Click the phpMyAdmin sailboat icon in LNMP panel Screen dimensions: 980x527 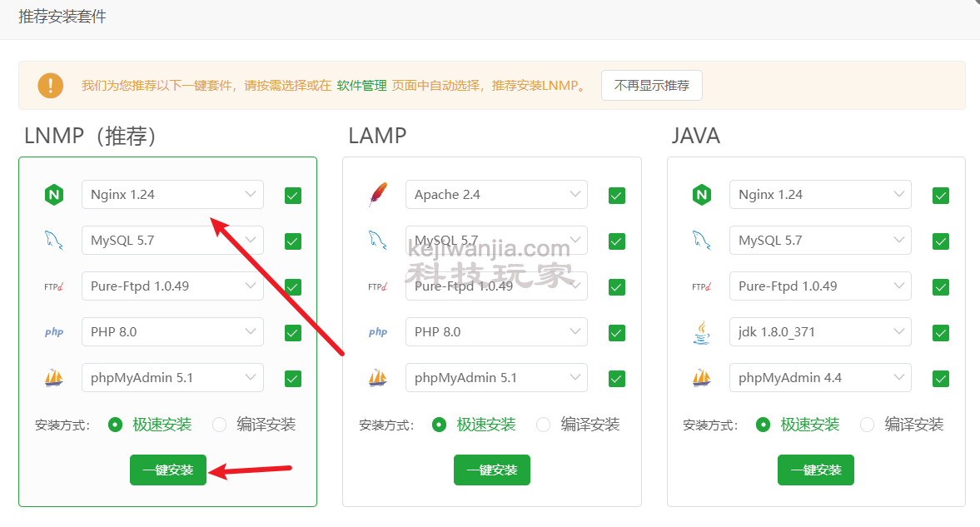54,378
